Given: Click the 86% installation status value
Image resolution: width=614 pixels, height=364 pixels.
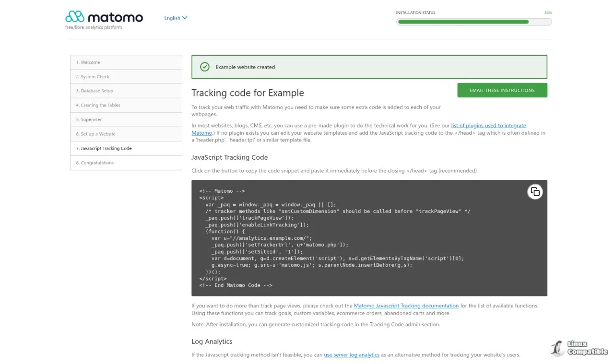Looking at the screenshot, I should (x=548, y=13).
